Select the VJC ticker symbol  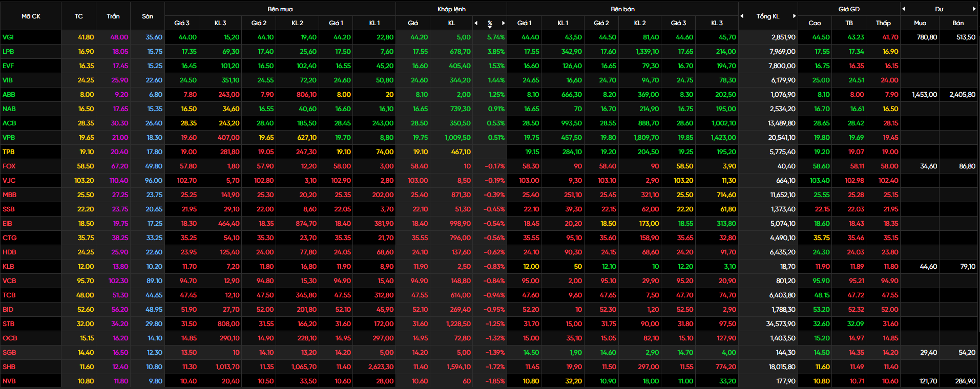coord(9,181)
